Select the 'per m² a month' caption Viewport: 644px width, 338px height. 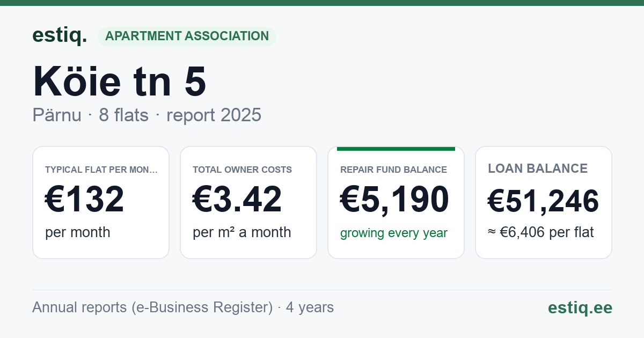[x=241, y=232]
